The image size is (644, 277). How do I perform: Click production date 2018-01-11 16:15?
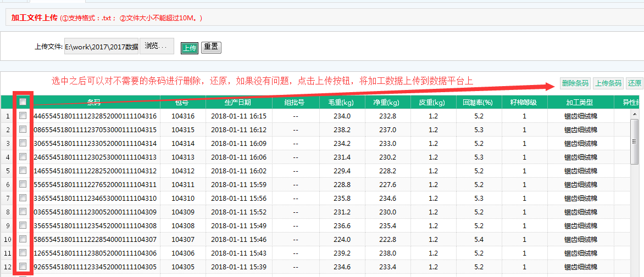point(238,116)
